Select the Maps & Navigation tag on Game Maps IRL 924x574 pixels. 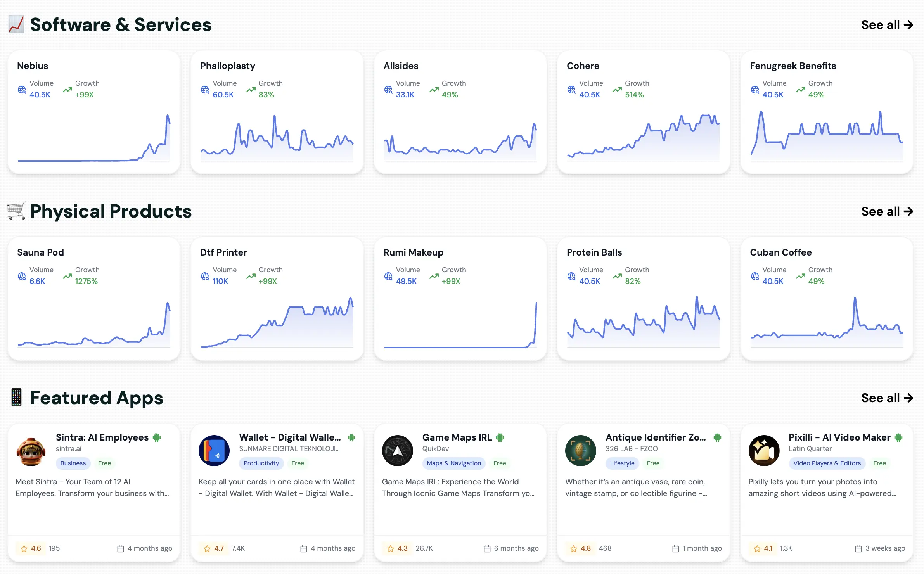point(453,463)
